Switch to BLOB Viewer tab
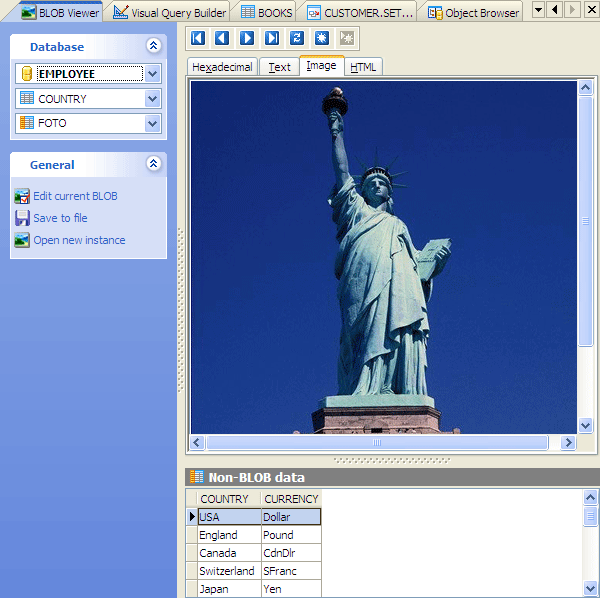This screenshot has height=598, width=600. click(60, 13)
